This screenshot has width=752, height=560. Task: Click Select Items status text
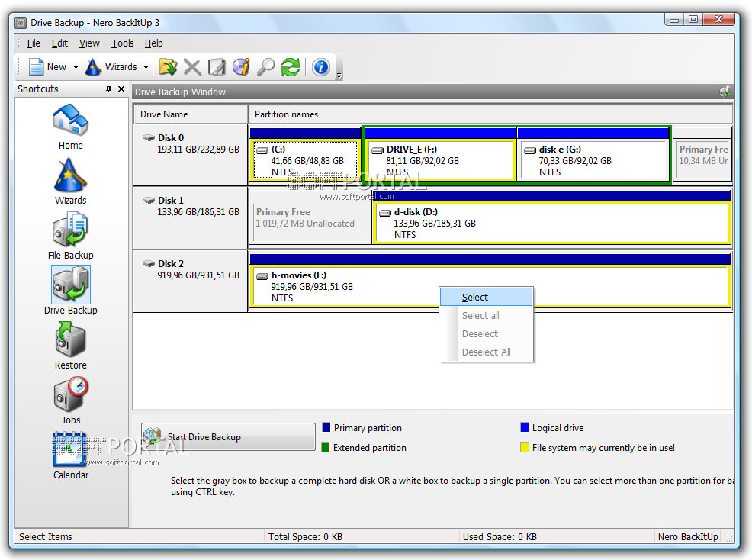[x=46, y=536]
